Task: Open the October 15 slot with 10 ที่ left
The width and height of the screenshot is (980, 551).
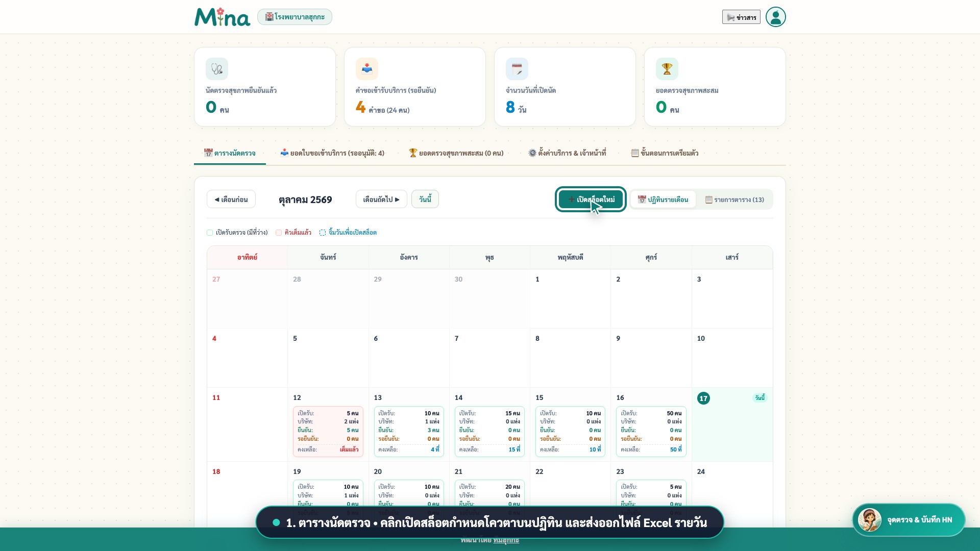Action: (x=570, y=431)
